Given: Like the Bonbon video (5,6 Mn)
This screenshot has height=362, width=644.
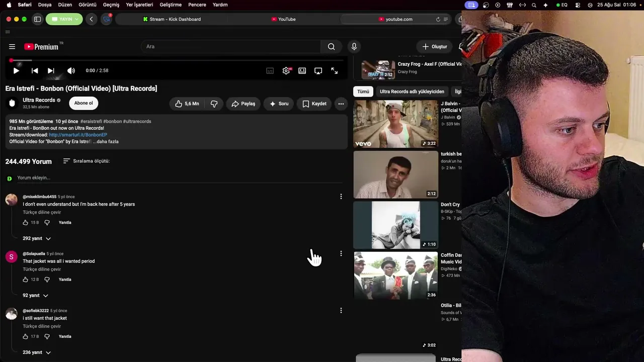Looking at the screenshot, I should [187, 104].
